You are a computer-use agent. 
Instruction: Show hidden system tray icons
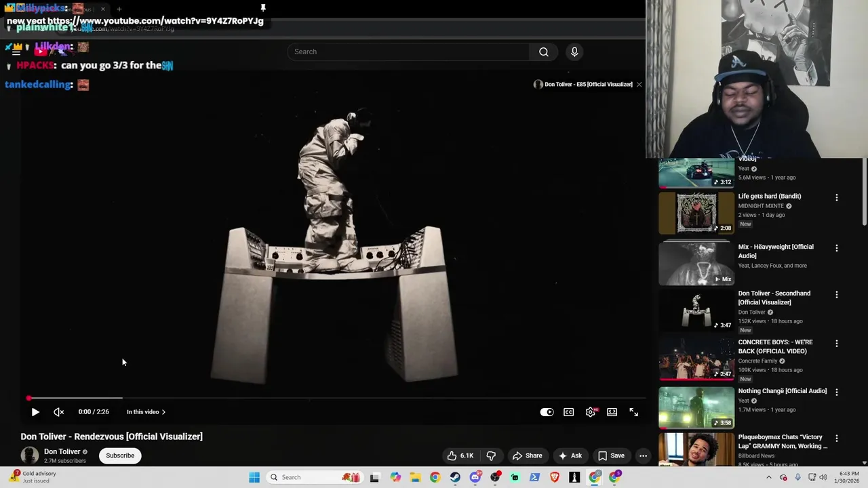pyautogui.click(x=768, y=477)
